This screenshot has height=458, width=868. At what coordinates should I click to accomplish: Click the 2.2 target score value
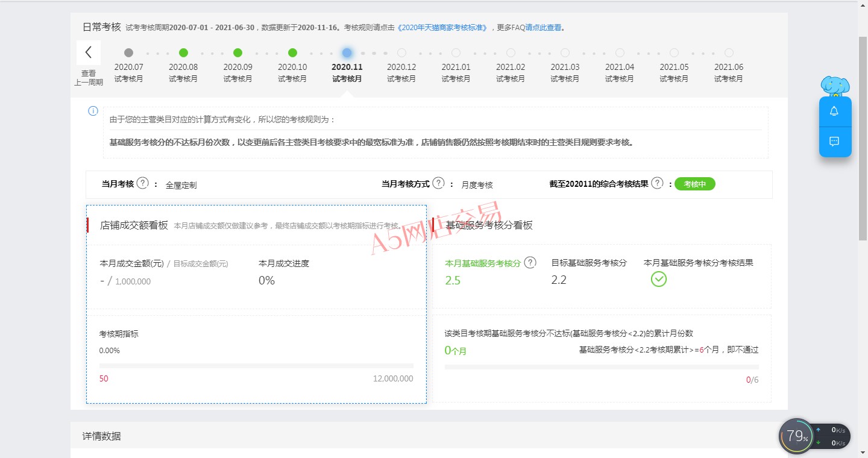tap(559, 280)
